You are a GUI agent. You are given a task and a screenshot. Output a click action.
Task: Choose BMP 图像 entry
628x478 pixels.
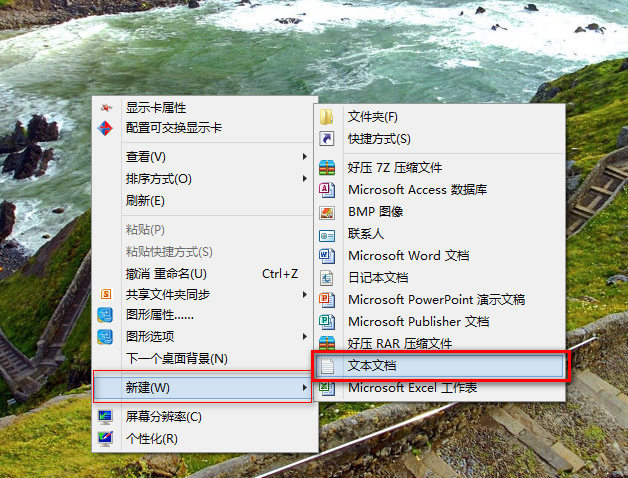pyautogui.click(x=440, y=212)
